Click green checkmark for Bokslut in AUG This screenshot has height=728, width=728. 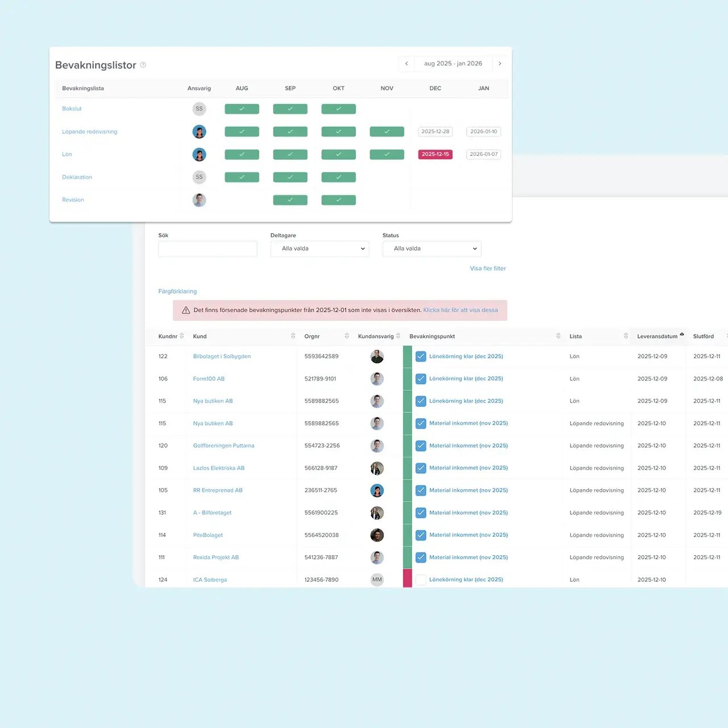click(242, 109)
